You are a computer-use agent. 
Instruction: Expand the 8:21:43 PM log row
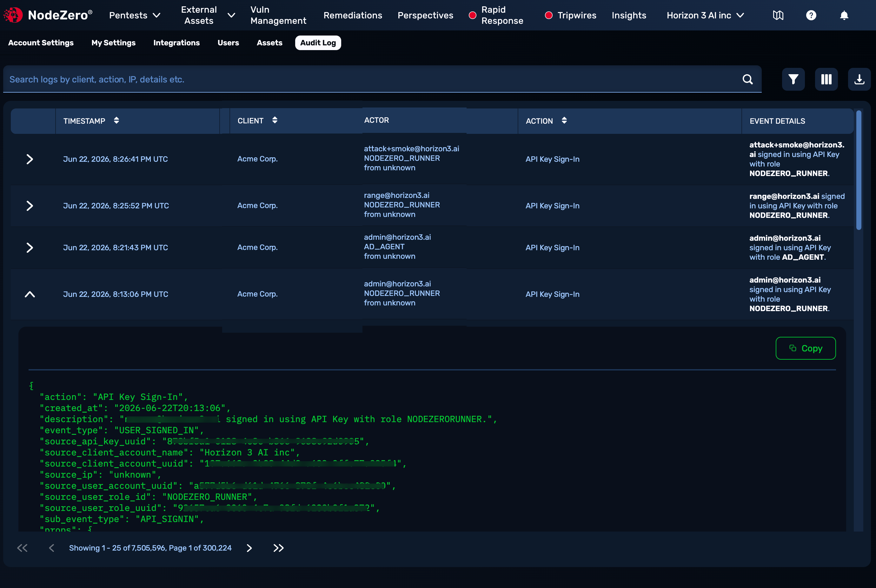click(30, 248)
